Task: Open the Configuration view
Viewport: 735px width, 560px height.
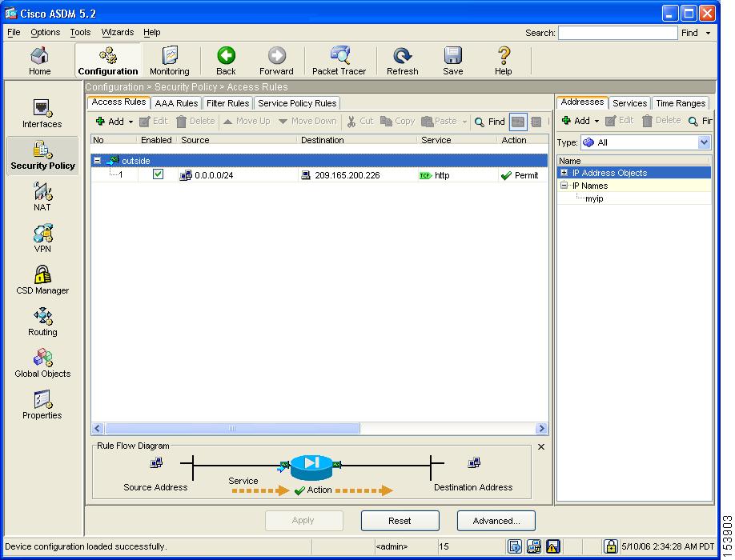Action: [108, 61]
